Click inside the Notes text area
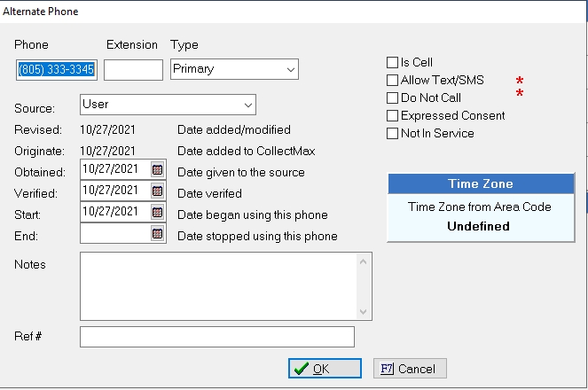588x390 pixels. pyautogui.click(x=217, y=285)
